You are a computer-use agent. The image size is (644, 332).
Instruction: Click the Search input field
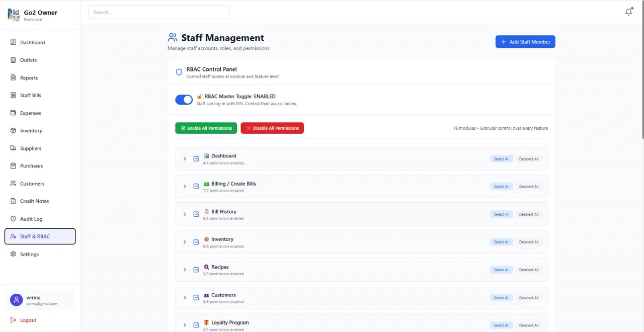158,12
